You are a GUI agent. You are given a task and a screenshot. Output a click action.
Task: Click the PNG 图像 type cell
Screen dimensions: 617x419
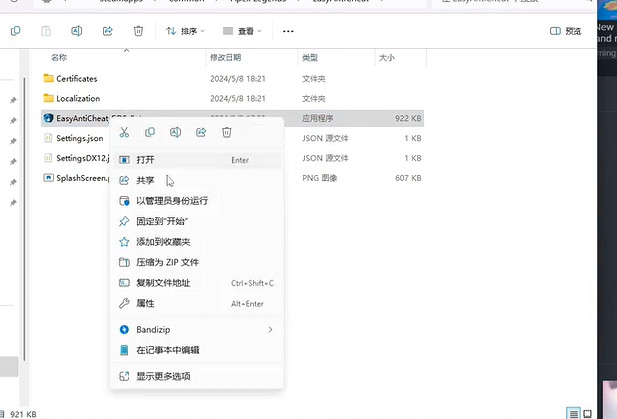tap(320, 178)
